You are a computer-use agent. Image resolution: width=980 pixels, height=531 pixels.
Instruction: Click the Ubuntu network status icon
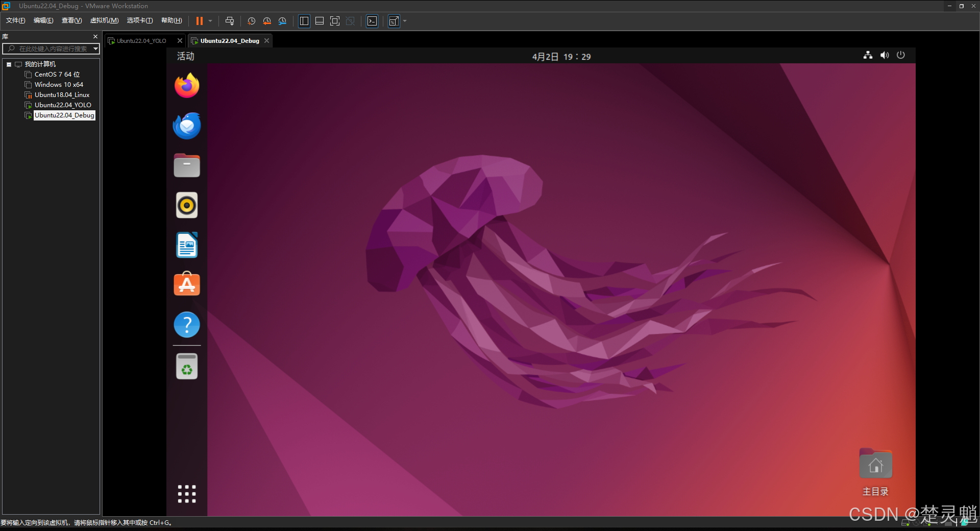pyautogui.click(x=868, y=55)
